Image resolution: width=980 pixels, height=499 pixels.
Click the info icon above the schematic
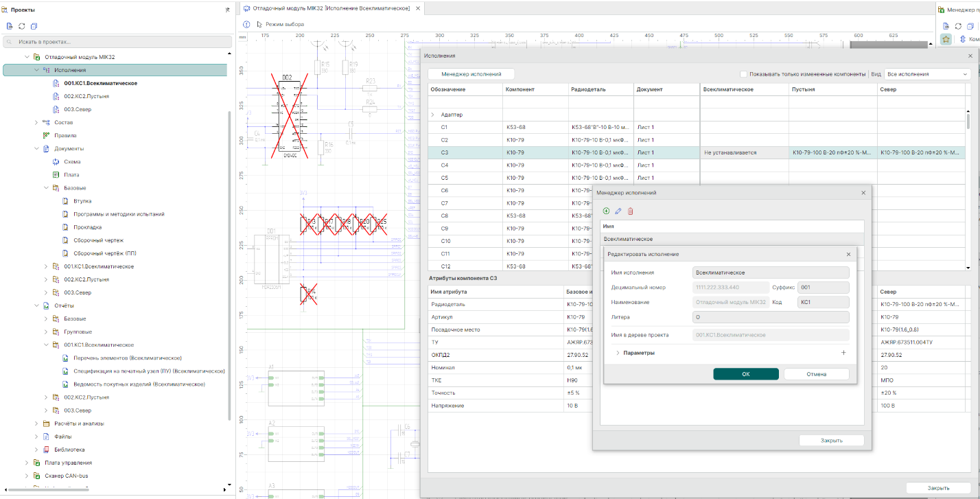pos(246,24)
